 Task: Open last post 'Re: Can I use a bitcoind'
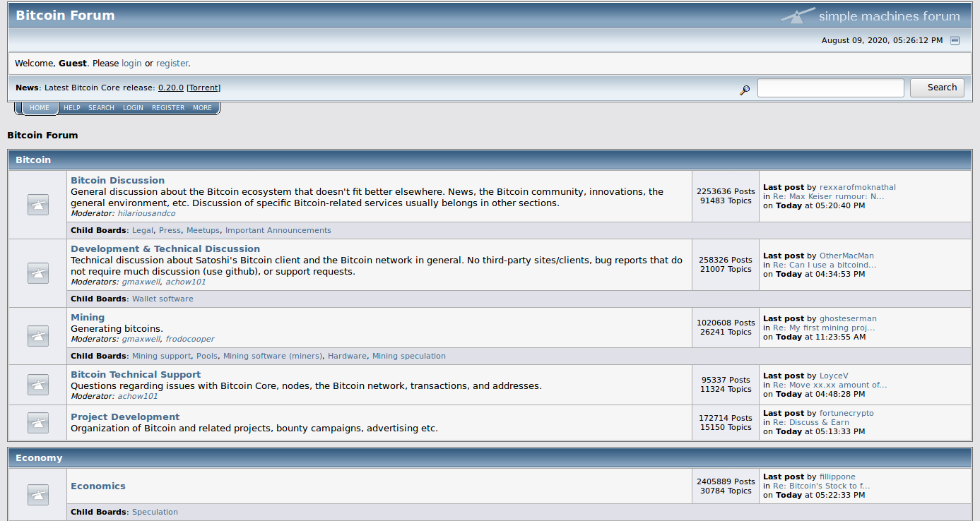tap(825, 265)
